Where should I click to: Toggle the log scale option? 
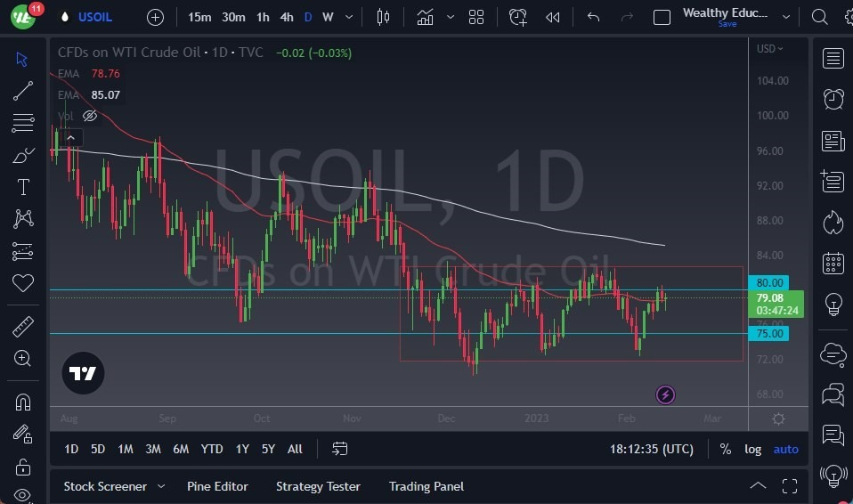click(x=752, y=449)
